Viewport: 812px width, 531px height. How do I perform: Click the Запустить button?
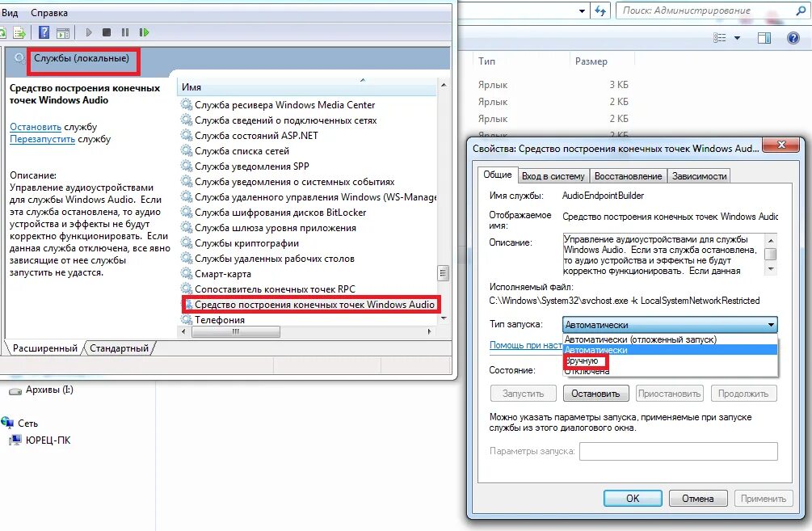point(523,394)
